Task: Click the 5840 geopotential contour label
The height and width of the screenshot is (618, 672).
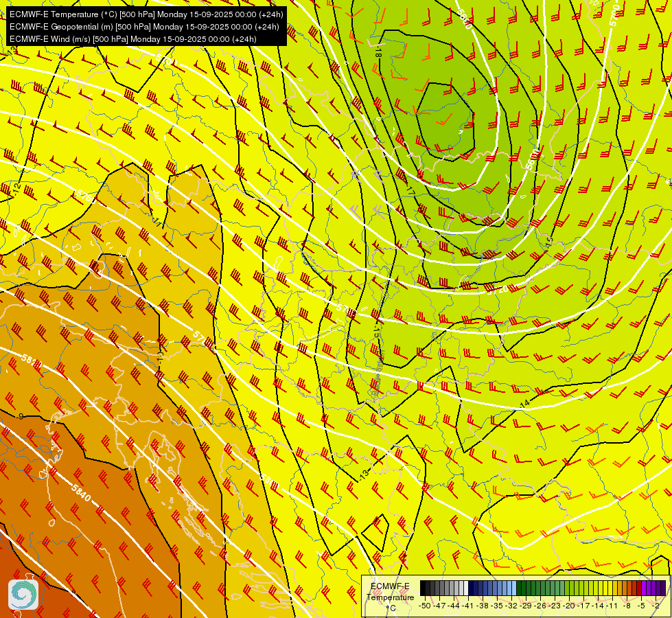Action: click(81, 493)
